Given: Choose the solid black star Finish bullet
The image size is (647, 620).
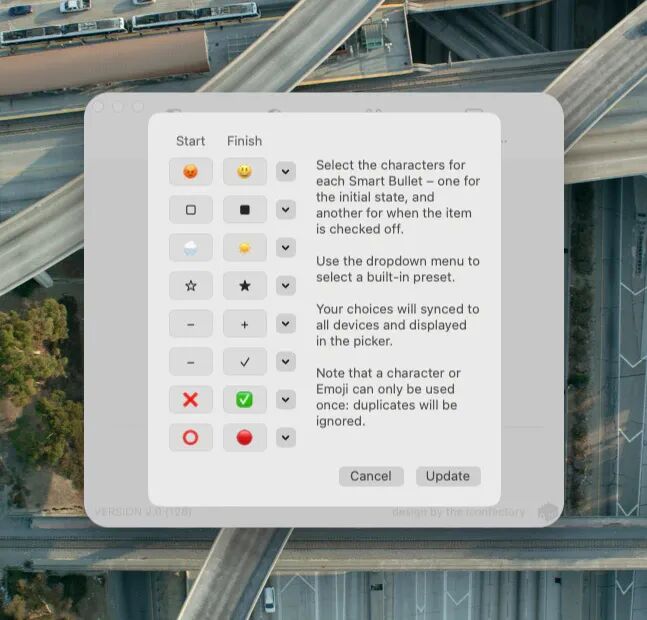Looking at the screenshot, I should [245, 285].
